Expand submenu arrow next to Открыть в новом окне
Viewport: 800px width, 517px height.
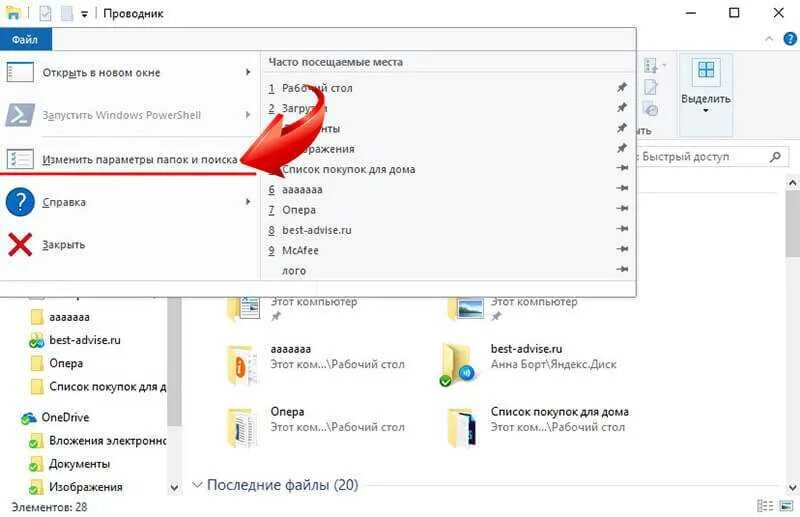coord(248,72)
